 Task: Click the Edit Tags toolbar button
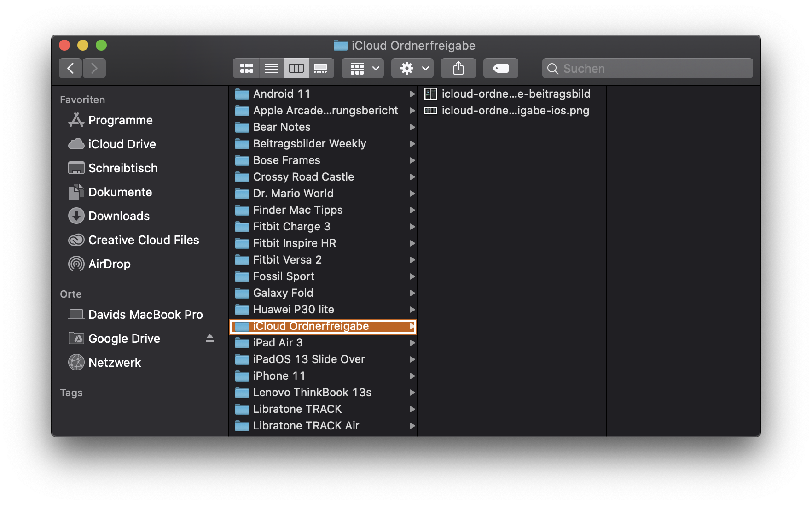coord(501,68)
